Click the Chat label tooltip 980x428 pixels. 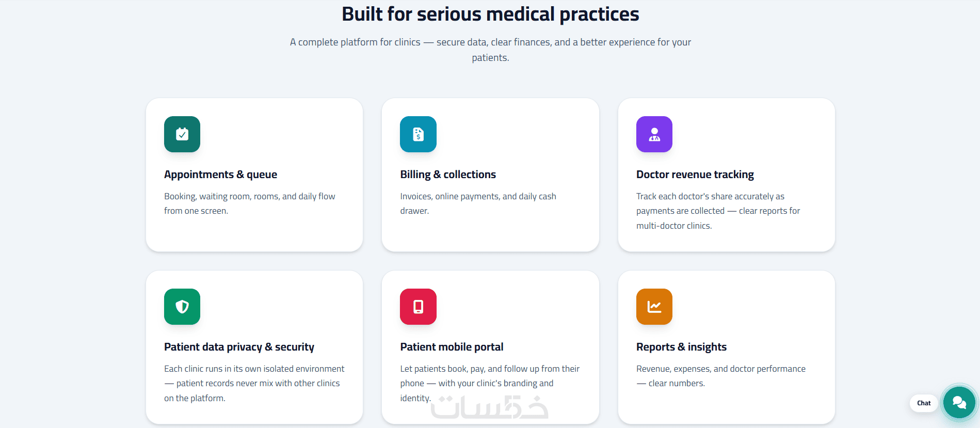(x=924, y=403)
